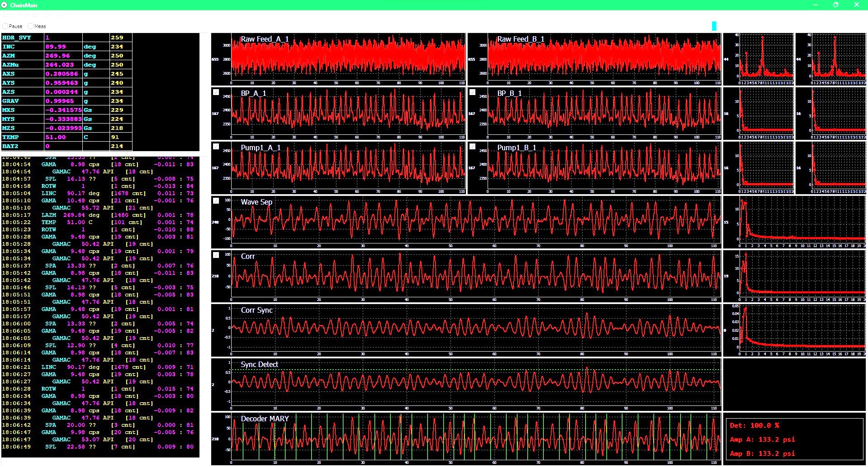Toggle the Corr graph checkbox

216,255
